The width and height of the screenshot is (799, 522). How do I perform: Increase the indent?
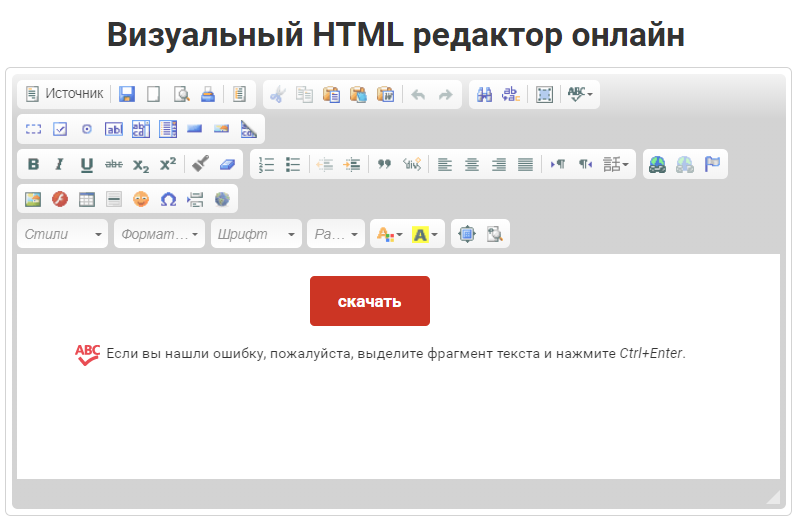tap(352, 165)
